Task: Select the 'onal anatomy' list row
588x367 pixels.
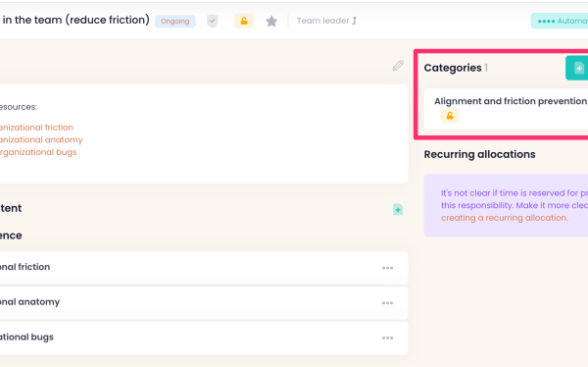Action: 204,303
